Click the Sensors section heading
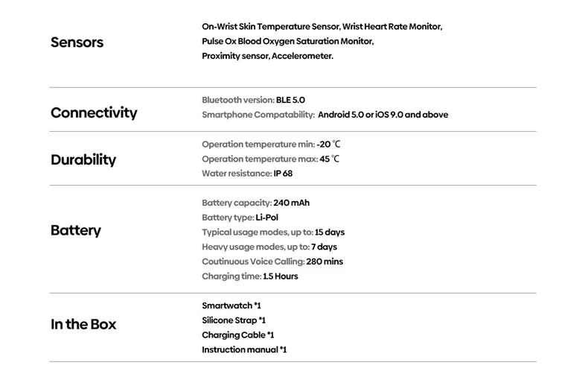The width and height of the screenshot is (588, 377). point(77,42)
